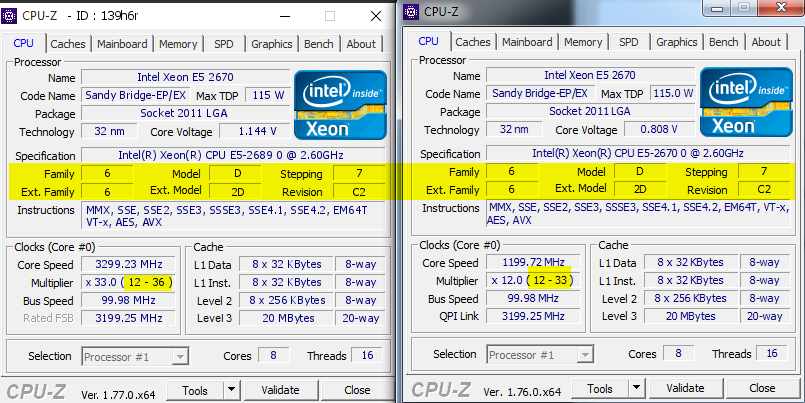Close right CPU-Z window with red X
The height and width of the screenshot is (403, 805).
(781, 7)
